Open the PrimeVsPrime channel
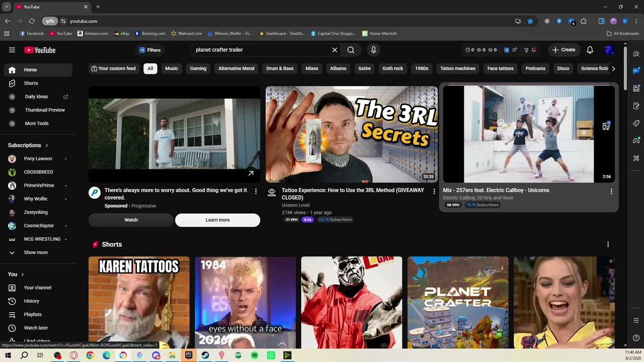Screen dimensions: 644x362 [x=38, y=186]
